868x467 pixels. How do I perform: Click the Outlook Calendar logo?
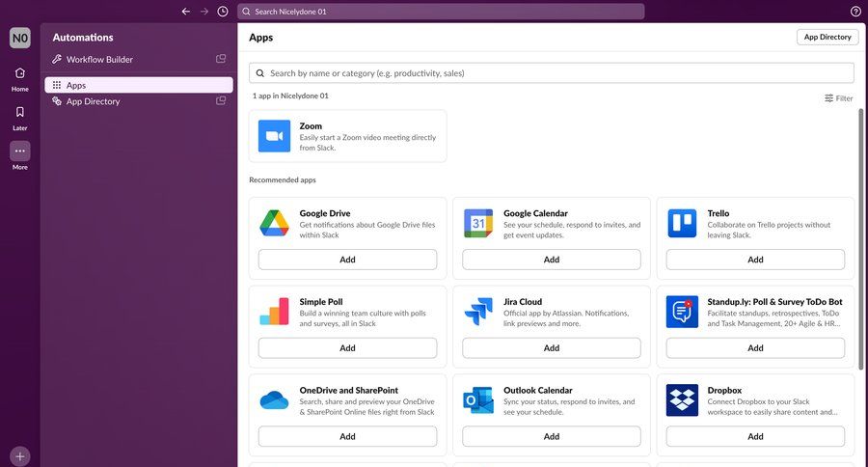click(x=478, y=400)
